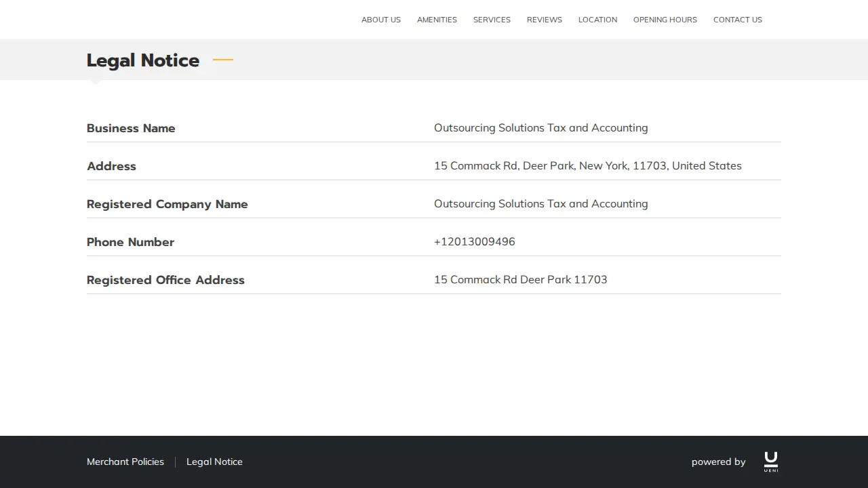Select the Registered Office Address label

coord(165,280)
